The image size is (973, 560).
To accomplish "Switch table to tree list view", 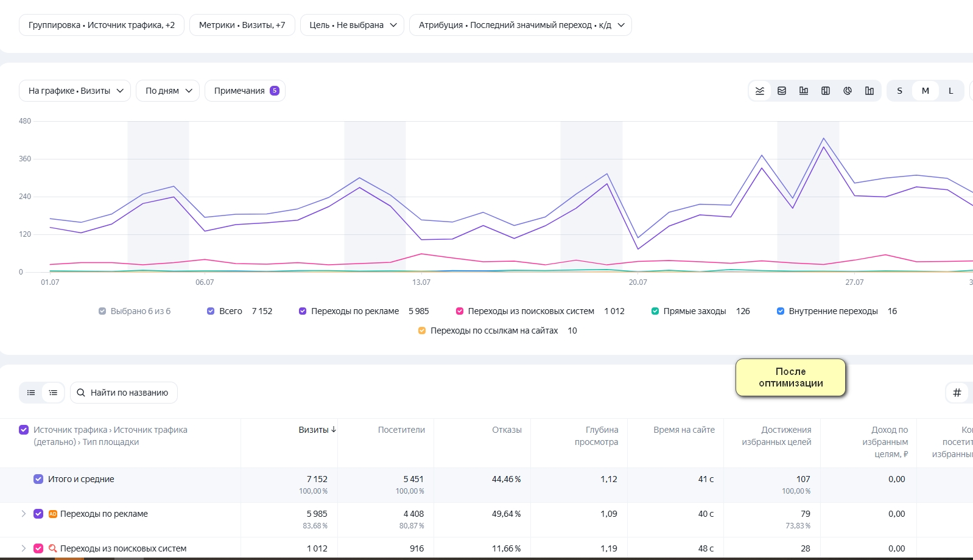I will pos(54,393).
